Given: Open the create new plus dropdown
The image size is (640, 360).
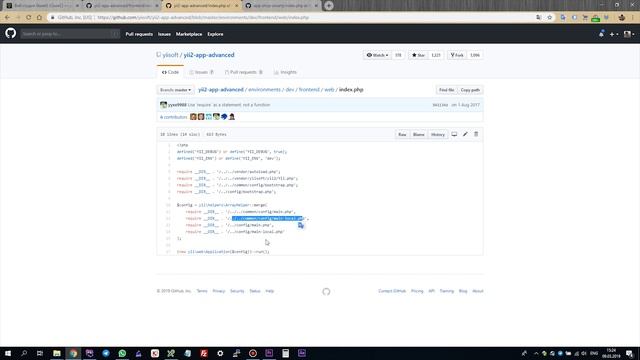Looking at the screenshot, I should (614, 34).
